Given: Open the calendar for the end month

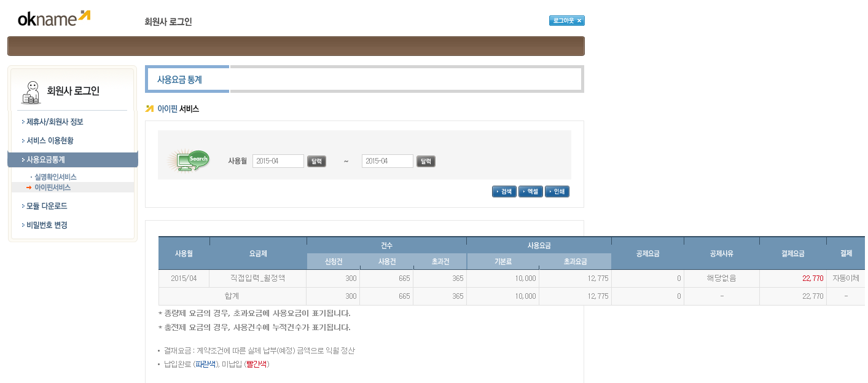Looking at the screenshot, I should coord(426,162).
